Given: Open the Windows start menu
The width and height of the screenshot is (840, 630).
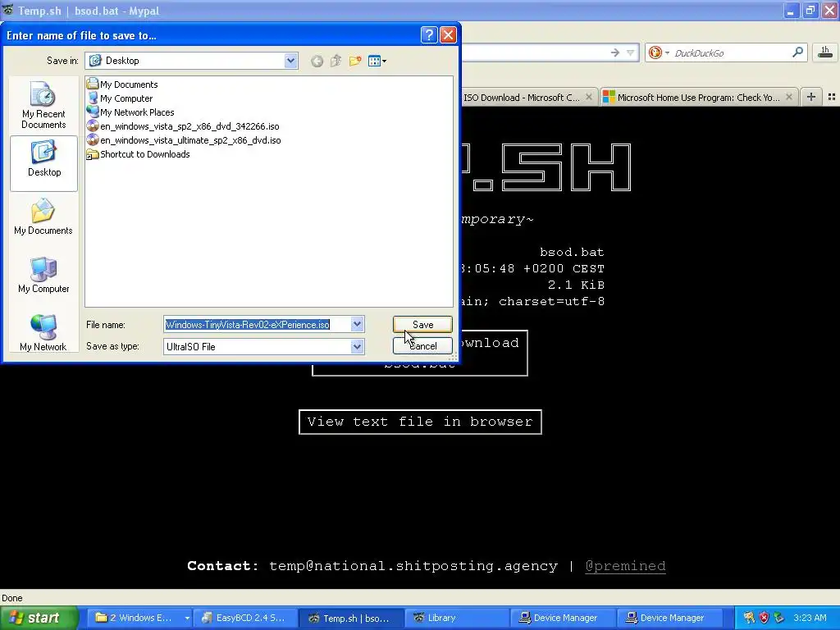Looking at the screenshot, I should click(39, 618).
